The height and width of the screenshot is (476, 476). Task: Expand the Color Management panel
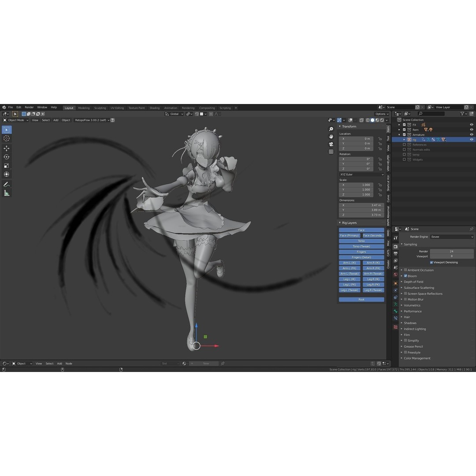[417, 358]
